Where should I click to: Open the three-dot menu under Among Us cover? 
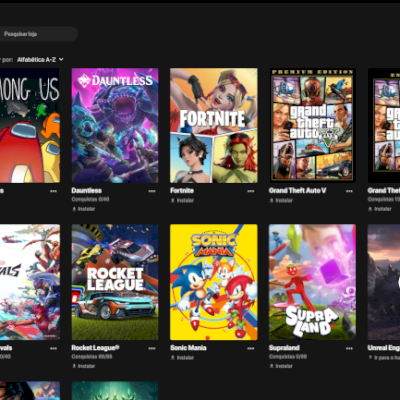(53, 191)
